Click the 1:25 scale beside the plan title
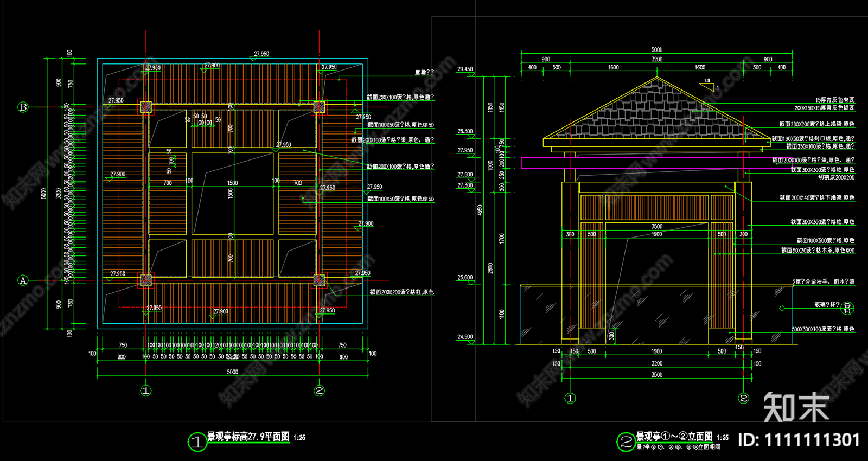 tap(299, 437)
